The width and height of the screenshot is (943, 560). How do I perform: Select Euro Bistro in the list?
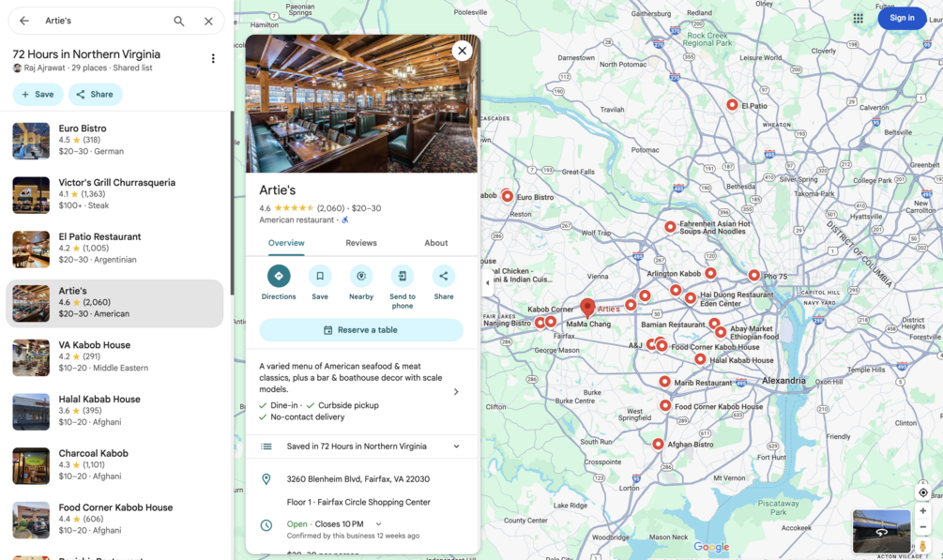114,140
